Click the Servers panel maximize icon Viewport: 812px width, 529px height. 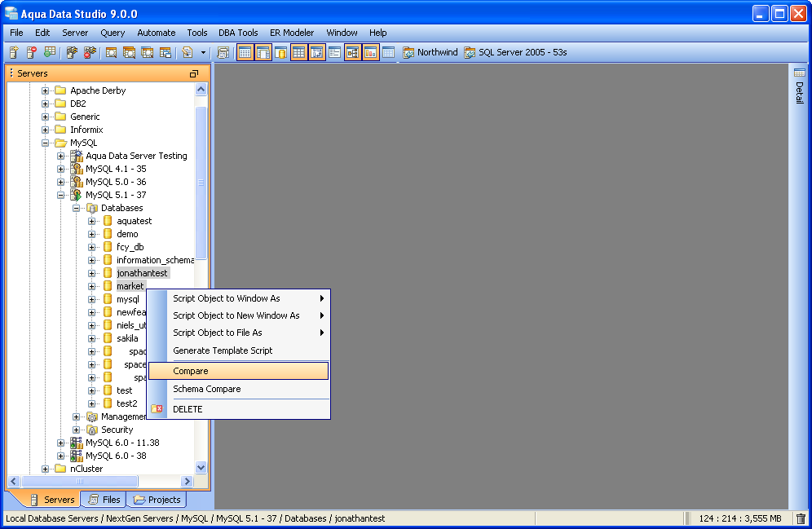[194, 73]
